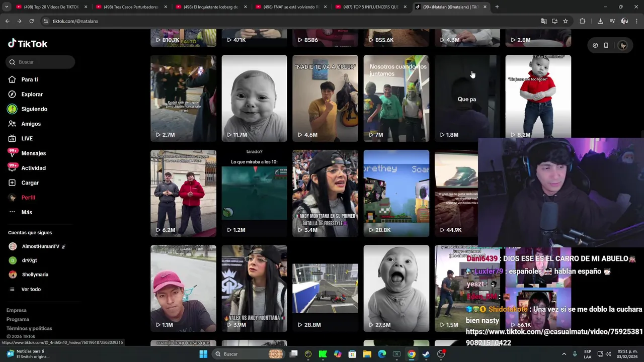644x362 pixels.
Task: Open Actividad notifications
Action: tap(33, 168)
